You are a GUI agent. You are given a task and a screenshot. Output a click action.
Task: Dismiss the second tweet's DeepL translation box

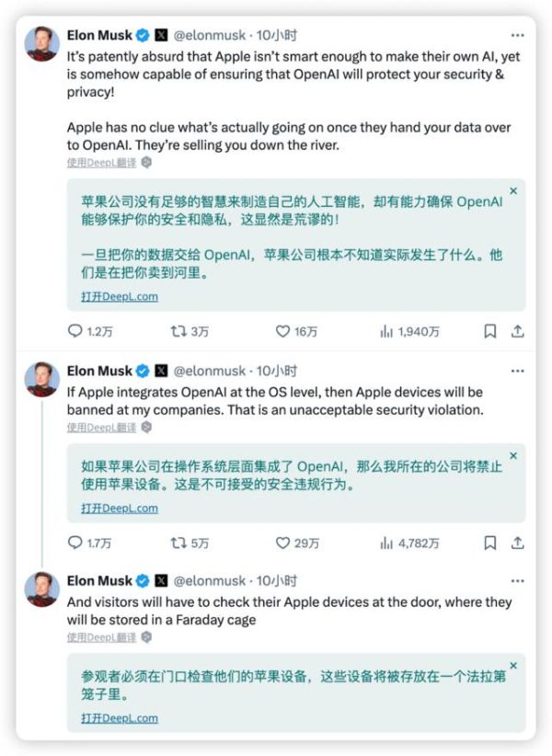click(513, 455)
